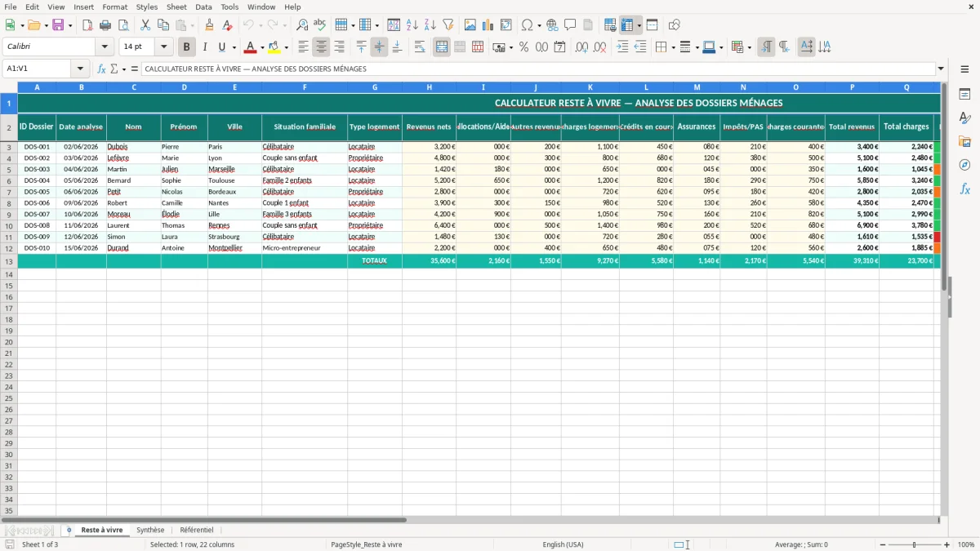The height and width of the screenshot is (551, 980).
Task: Click the Format as Percent icon
Action: point(523,47)
